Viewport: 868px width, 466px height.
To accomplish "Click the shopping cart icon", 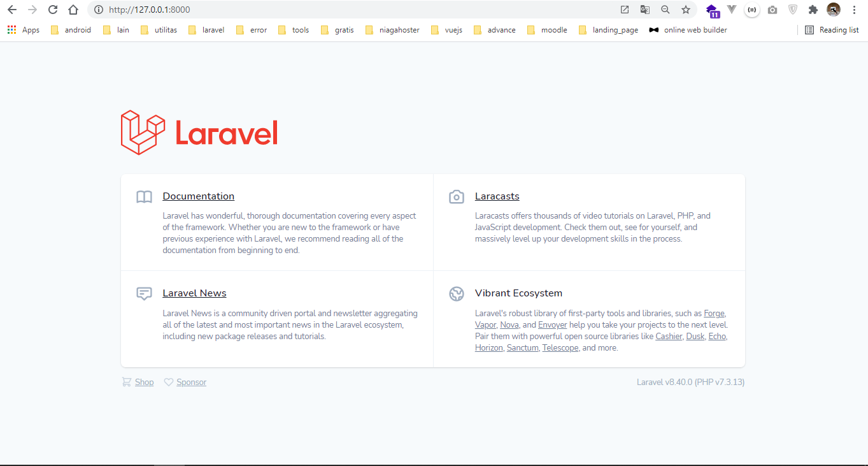I will [127, 382].
